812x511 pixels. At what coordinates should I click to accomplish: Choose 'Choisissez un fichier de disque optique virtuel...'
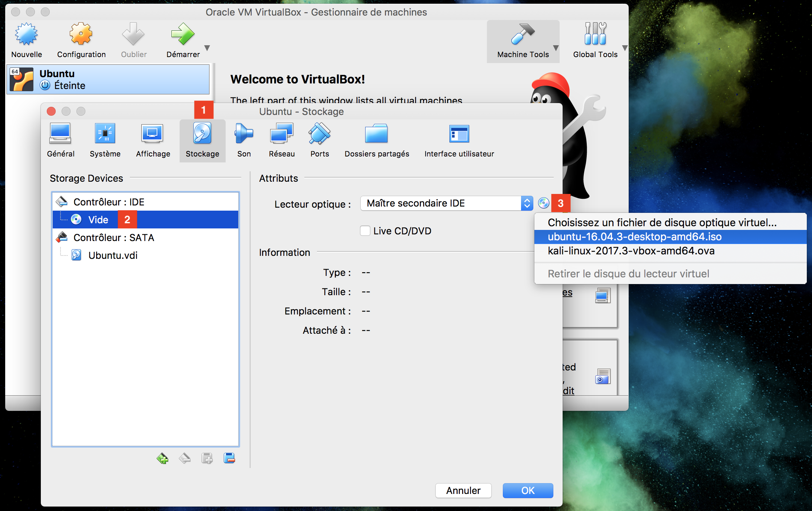670,222
